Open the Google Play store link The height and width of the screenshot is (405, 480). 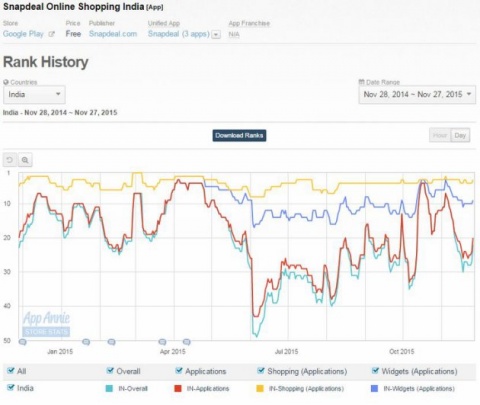pos(23,34)
